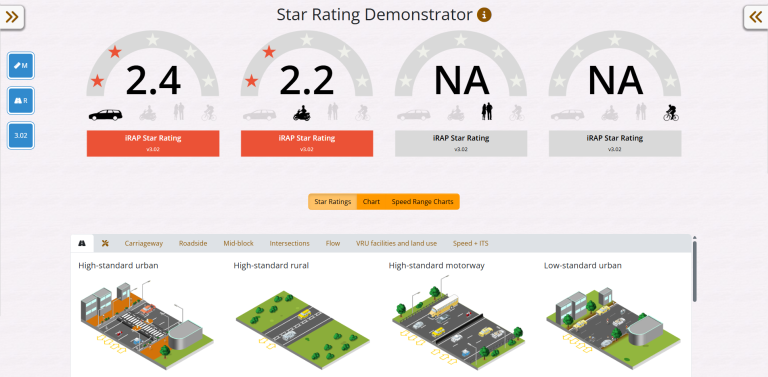This screenshot has width=768, height=377.
Task: Click the dark bicycle icon under the fourth gauge
Action: tap(671, 113)
